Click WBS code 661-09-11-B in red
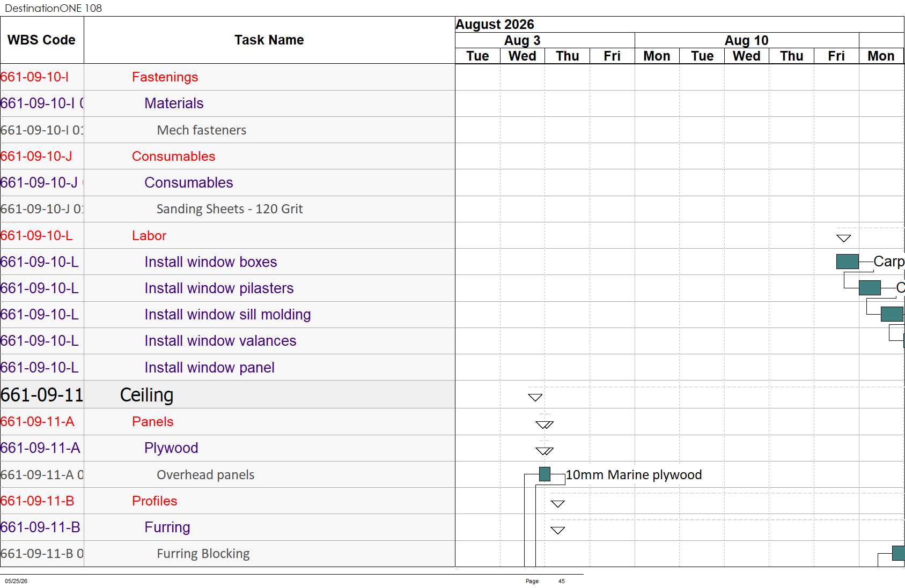 (x=38, y=501)
